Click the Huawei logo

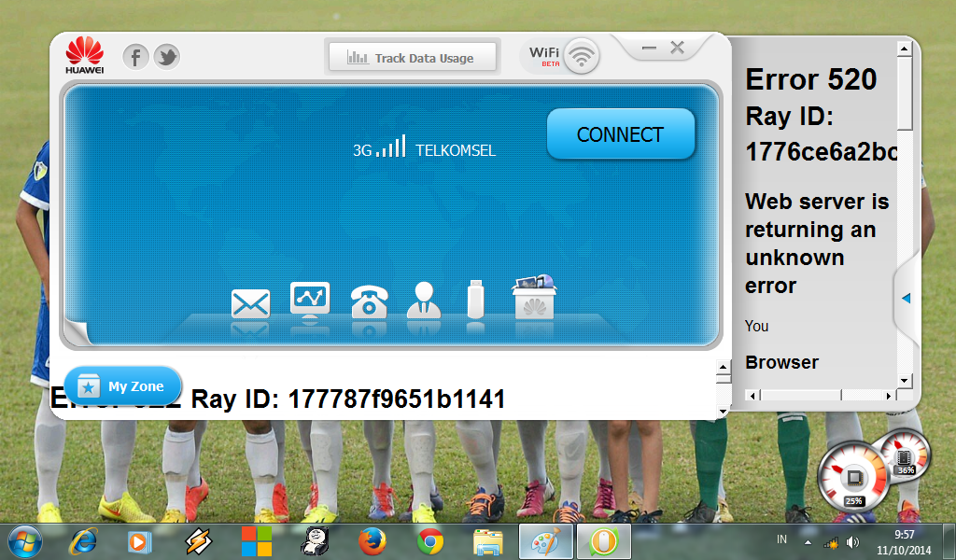point(85,55)
